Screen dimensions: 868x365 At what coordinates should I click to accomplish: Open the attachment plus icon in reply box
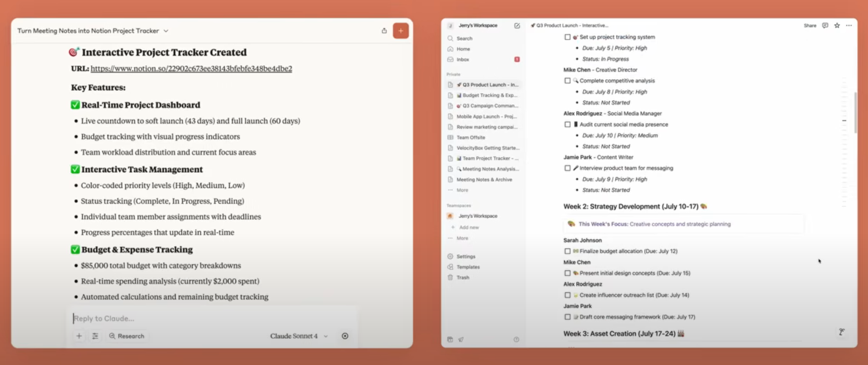pyautogui.click(x=79, y=336)
